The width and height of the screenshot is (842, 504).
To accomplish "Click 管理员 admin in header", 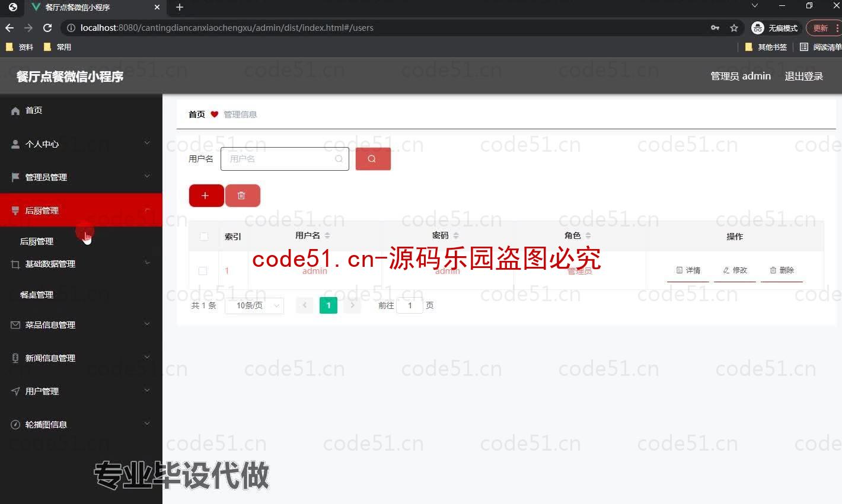I will pyautogui.click(x=741, y=76).
